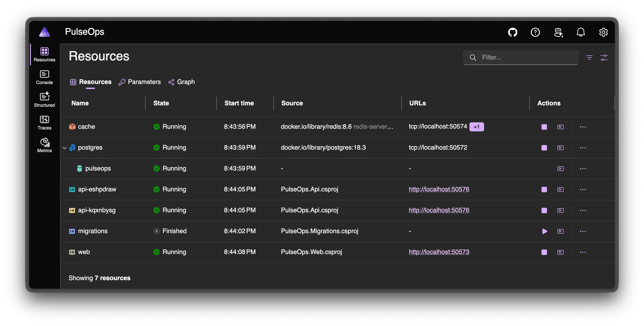Select the cache resource name

click(x=87, y=127)
